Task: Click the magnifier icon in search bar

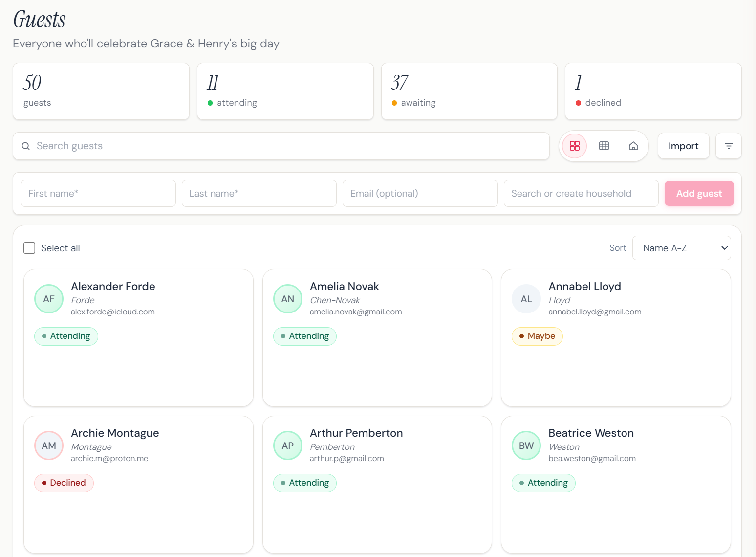Action: [26, 146]
